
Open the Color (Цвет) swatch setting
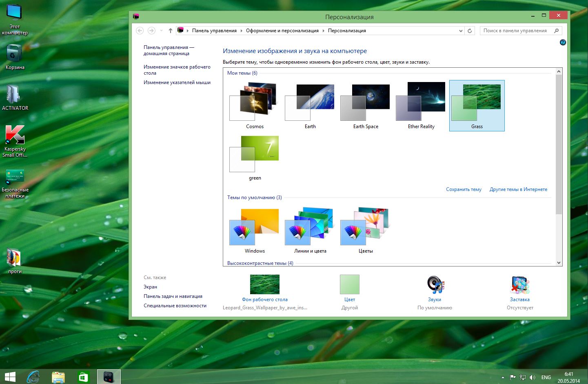pyautogui.click(x=350, y=284)
